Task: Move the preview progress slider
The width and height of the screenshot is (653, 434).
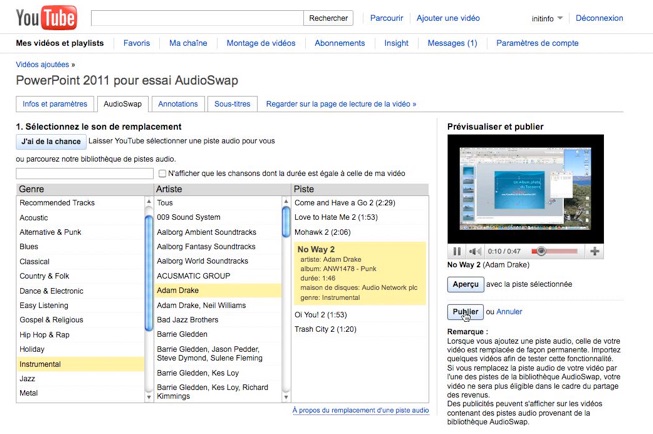Action: coord(541,251)
